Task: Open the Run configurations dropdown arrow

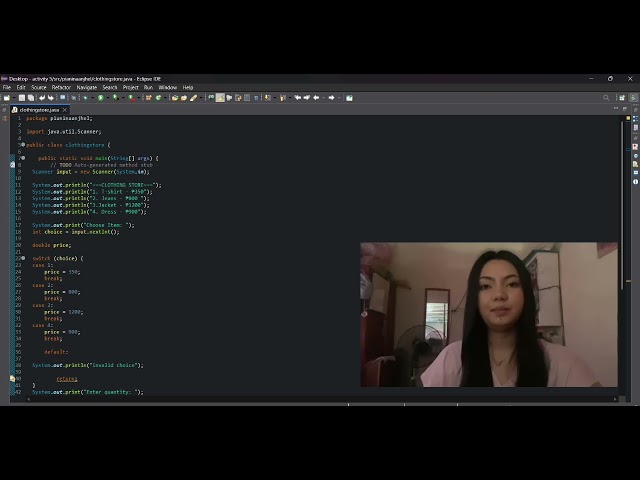Action: [107, 98]
